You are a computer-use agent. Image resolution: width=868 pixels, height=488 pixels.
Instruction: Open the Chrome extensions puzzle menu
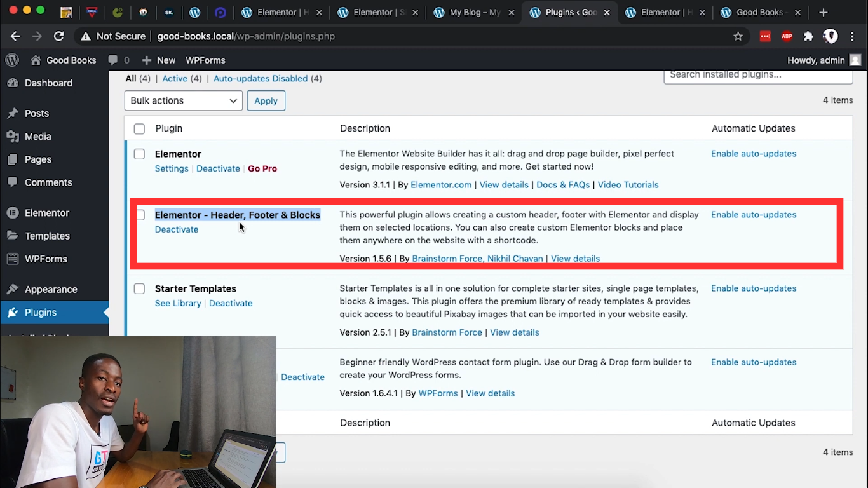tap(808, 36)
